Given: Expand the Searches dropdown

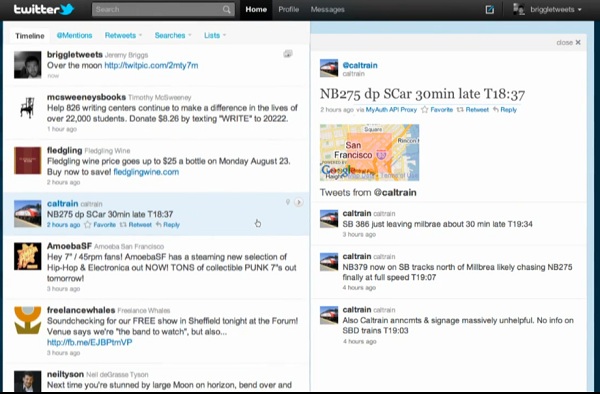Looking at the screenshot, I should tap(173, 35).
